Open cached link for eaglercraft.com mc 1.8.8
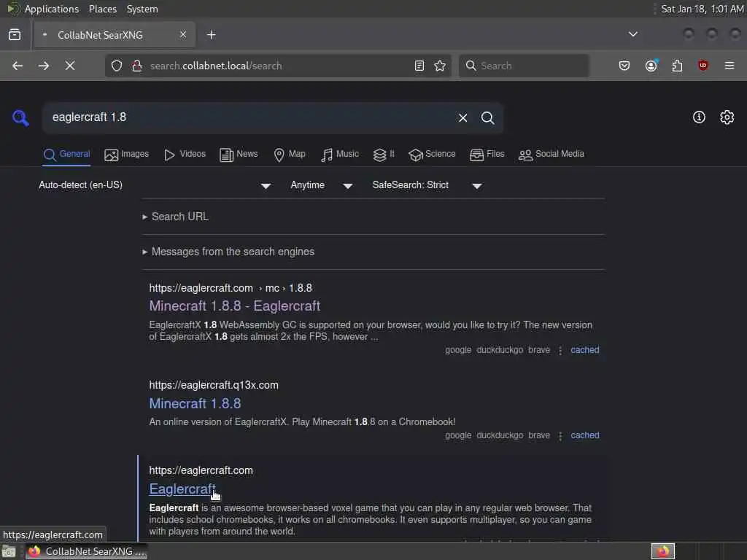 tap(584, 350)
